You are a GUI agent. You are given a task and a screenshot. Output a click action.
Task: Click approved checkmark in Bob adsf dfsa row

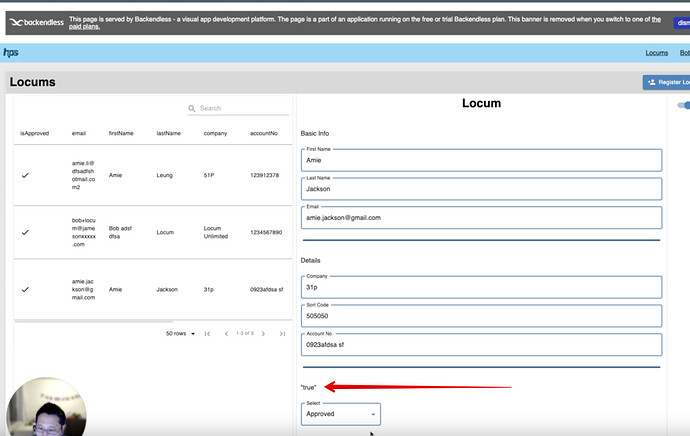(x=25, y=232)
